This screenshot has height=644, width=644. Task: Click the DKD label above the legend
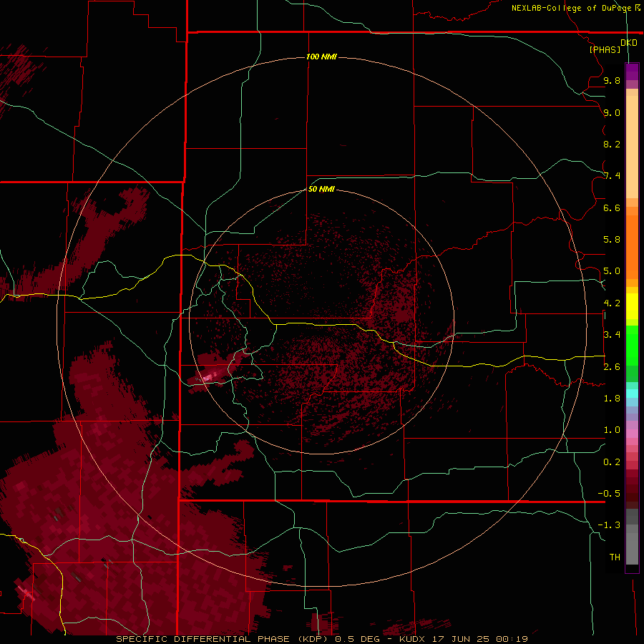click(629, 43)
